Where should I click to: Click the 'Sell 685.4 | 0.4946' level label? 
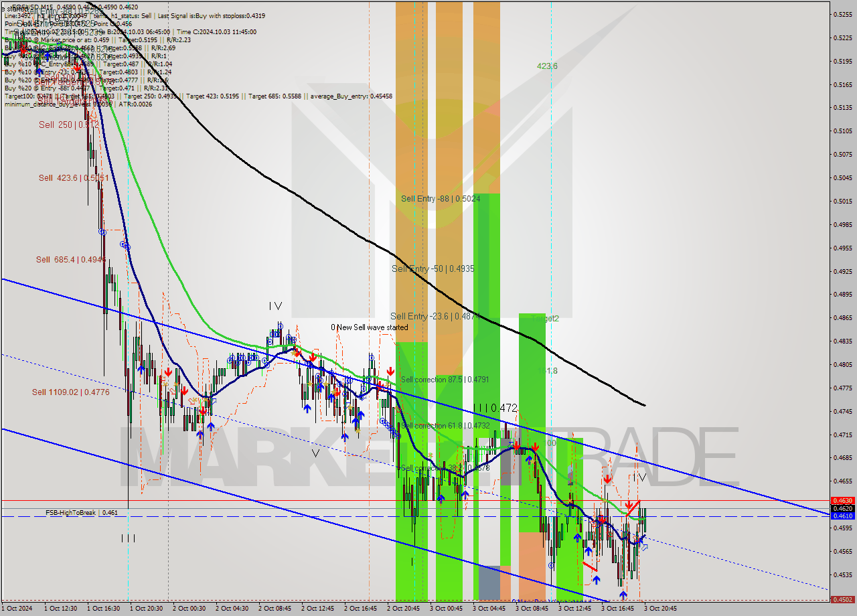71,259
